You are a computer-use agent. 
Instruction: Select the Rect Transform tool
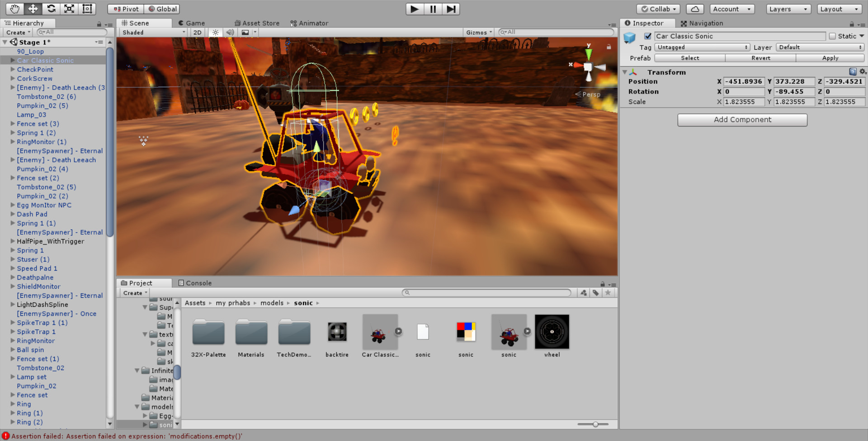click(87, 9)
